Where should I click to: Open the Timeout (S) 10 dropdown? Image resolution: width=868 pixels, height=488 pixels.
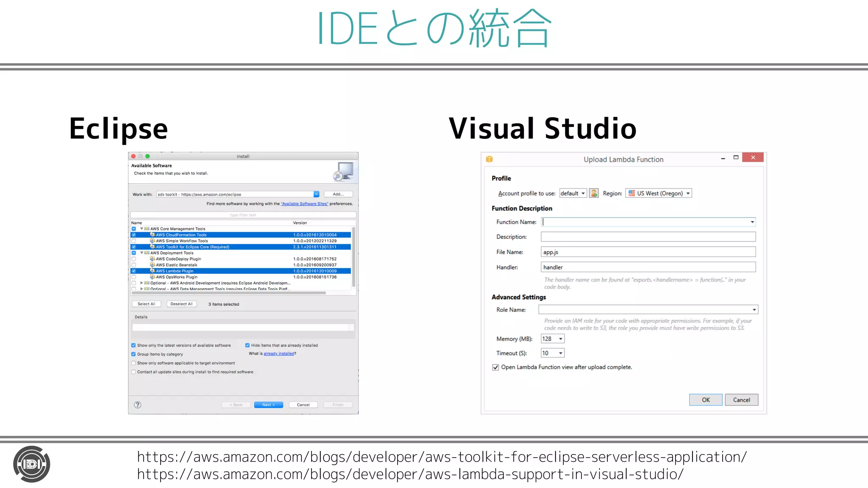553,353
